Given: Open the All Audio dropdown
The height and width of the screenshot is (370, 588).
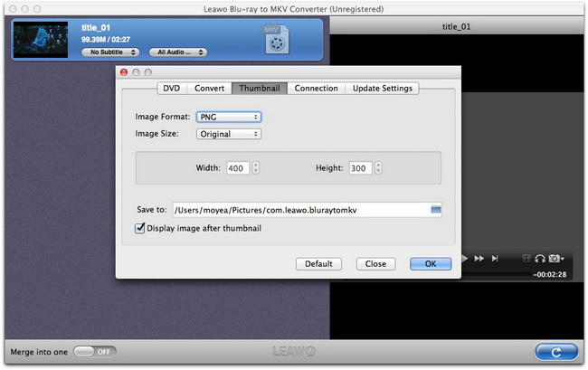Looking at the screenshot, I should coord(178,52).
